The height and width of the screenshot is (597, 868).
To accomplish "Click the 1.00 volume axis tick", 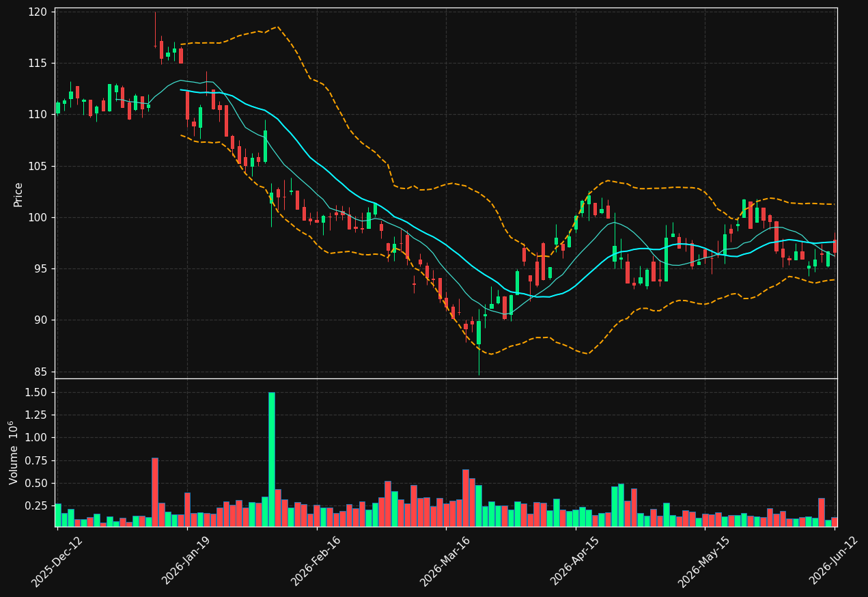I will (36, 437).
